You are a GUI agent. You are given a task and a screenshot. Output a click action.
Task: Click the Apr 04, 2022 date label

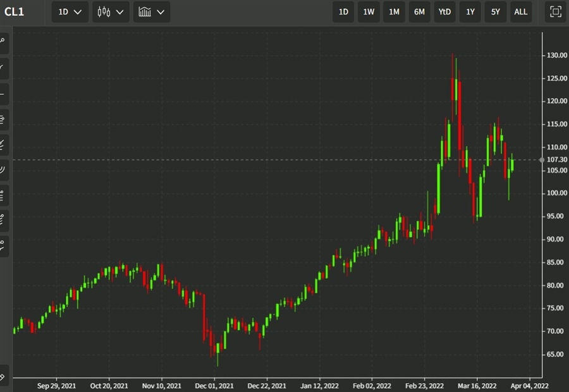[529, 386]
